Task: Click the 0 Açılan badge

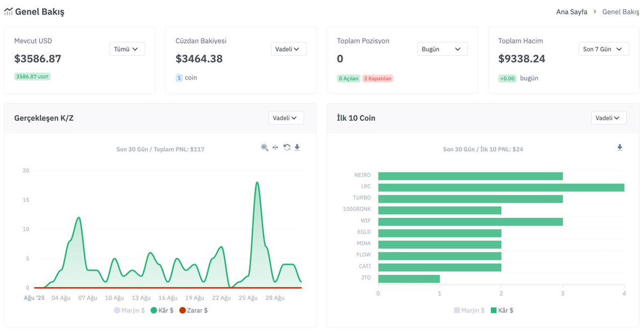Action: (348, 78)
